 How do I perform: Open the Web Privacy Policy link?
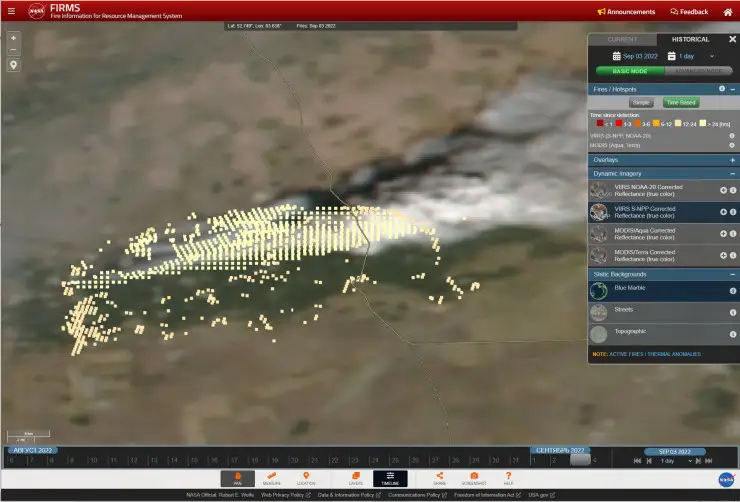coord(285,495)
